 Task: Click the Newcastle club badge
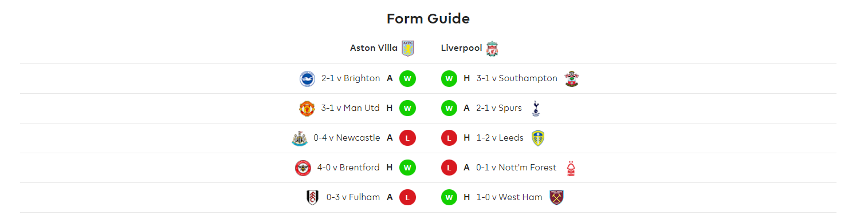coord(300,138)
